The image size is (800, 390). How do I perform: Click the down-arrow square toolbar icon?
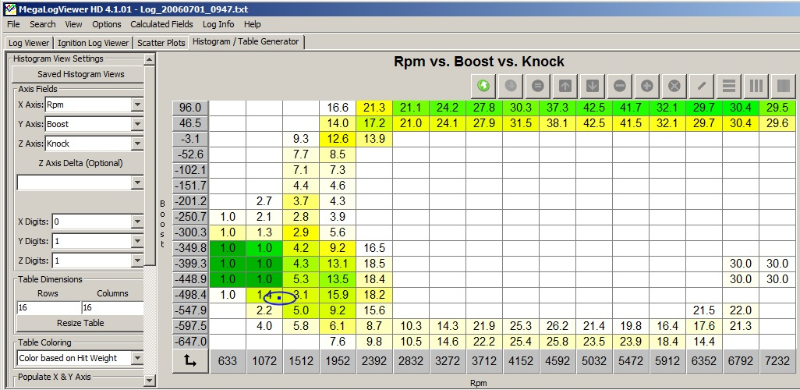592,86
